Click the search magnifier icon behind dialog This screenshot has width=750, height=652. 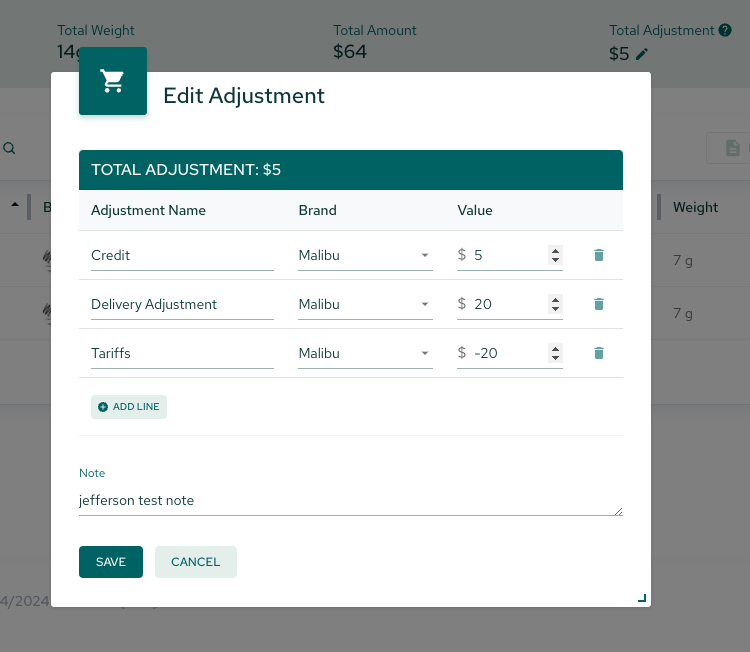pos(9,148)
